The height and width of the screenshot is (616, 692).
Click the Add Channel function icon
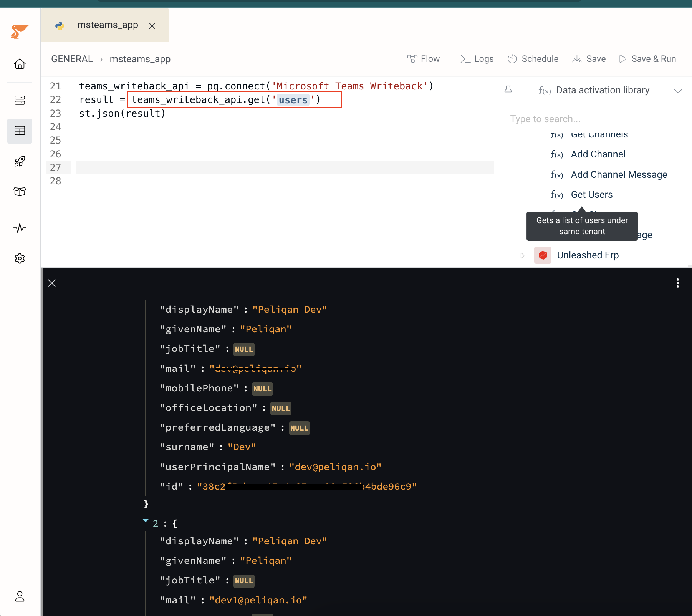tap(556, 154)
